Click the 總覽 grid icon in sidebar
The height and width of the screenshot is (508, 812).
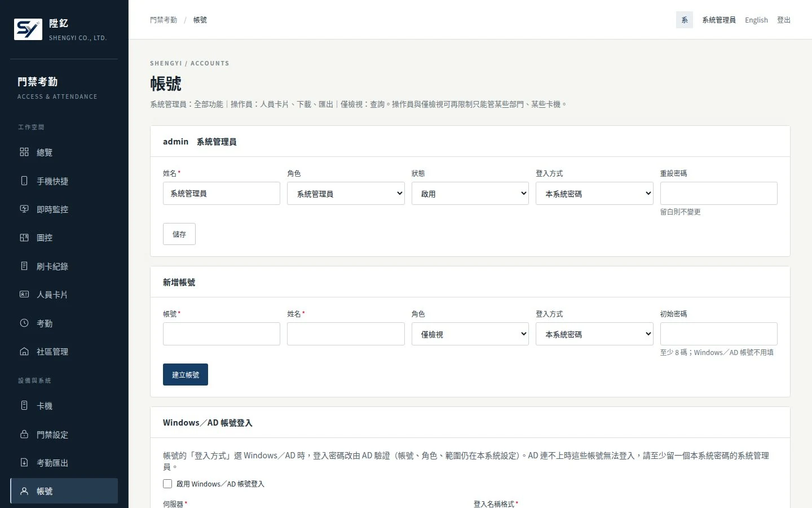pos(24,152)
